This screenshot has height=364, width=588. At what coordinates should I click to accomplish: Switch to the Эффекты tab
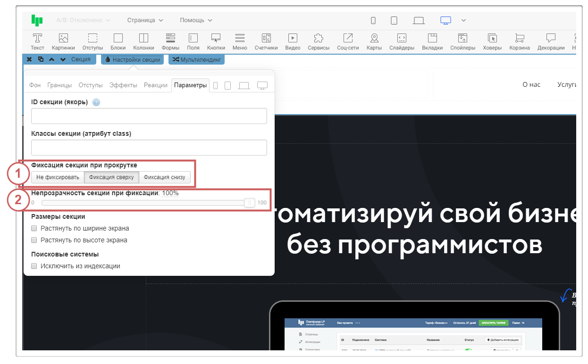tap(123, 85)
